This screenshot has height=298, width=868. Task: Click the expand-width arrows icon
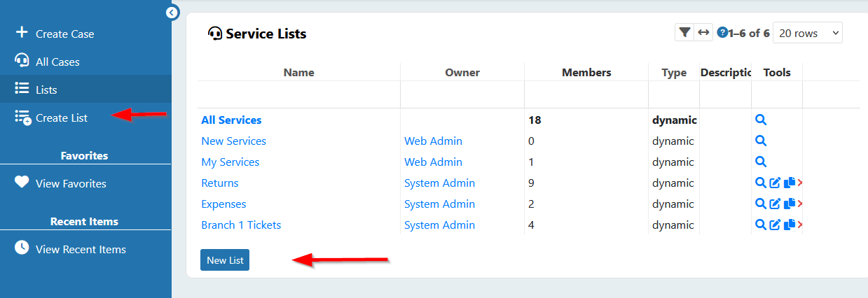pos(703,32)
